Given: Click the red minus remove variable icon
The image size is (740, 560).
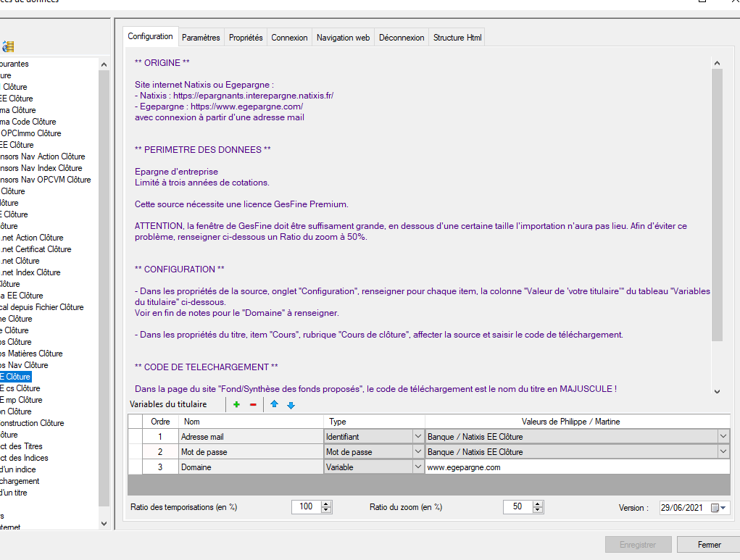Looking at the screenshot, I should click(x=253, y=405).
